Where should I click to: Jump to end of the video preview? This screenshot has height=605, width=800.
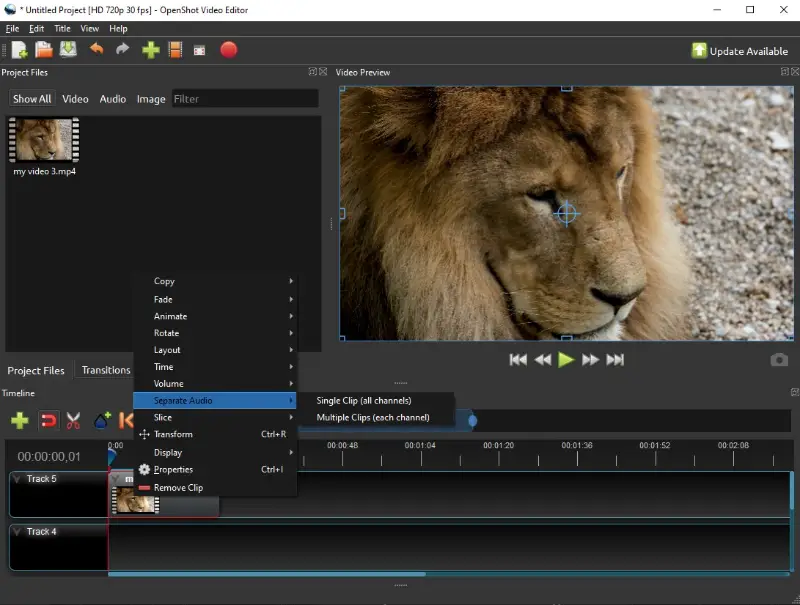615,360
